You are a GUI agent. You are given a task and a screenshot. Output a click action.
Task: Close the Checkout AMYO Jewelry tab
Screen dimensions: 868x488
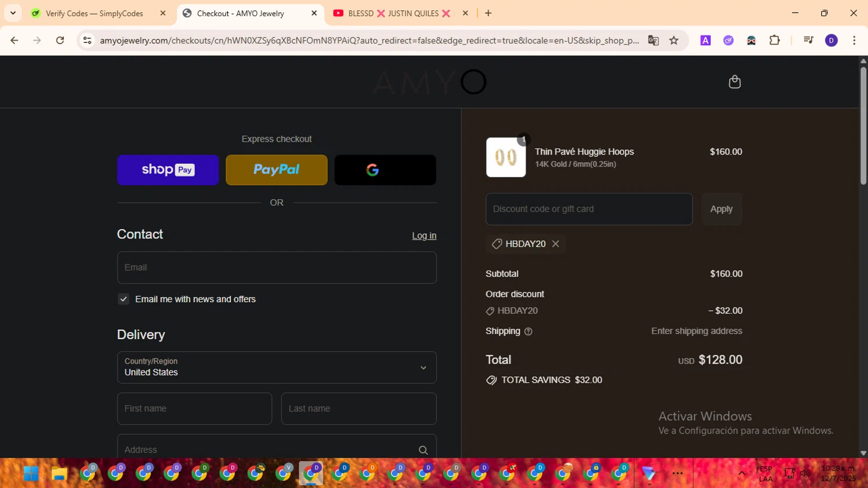click(314, 13)
